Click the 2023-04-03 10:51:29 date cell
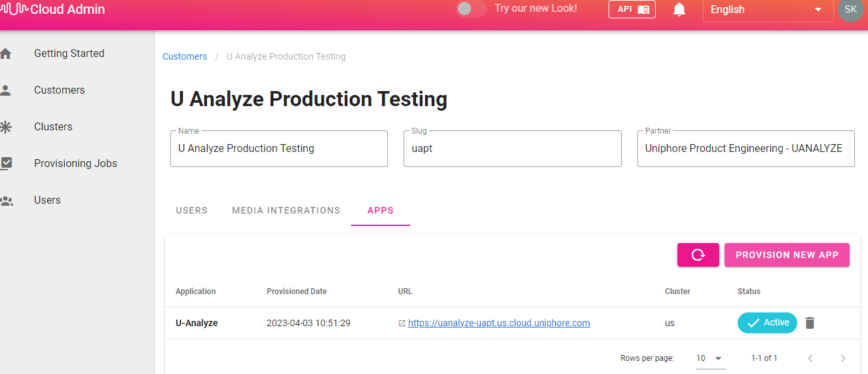This screenshot has width=868, height=374. 309,323
